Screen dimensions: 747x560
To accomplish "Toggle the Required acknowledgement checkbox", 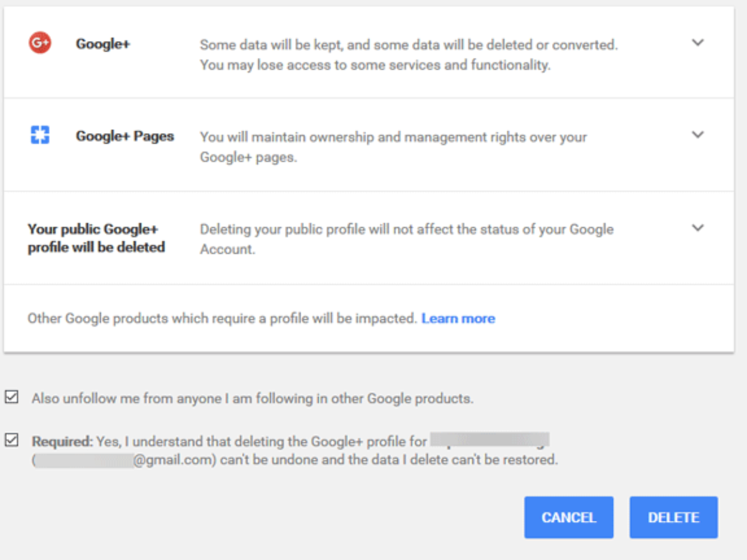I will (11, 441).
